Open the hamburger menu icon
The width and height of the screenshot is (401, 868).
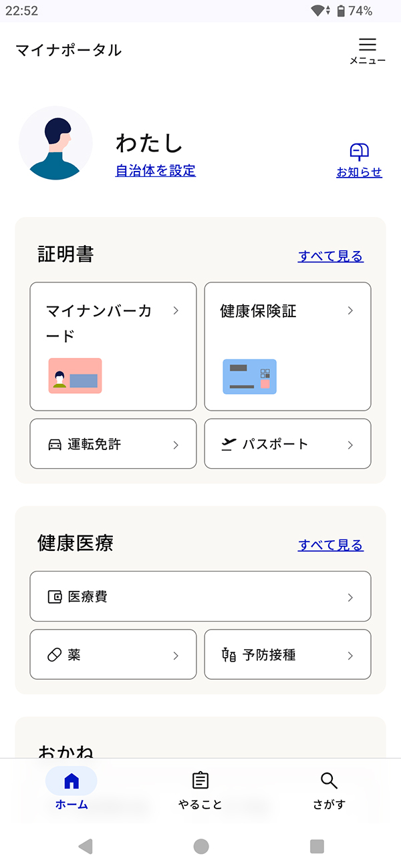tap(367, 45)
